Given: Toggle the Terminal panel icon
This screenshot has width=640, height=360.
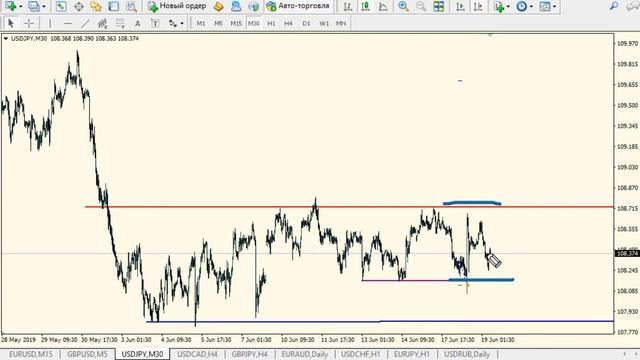Looking at the screenshot, I should 113,6.
